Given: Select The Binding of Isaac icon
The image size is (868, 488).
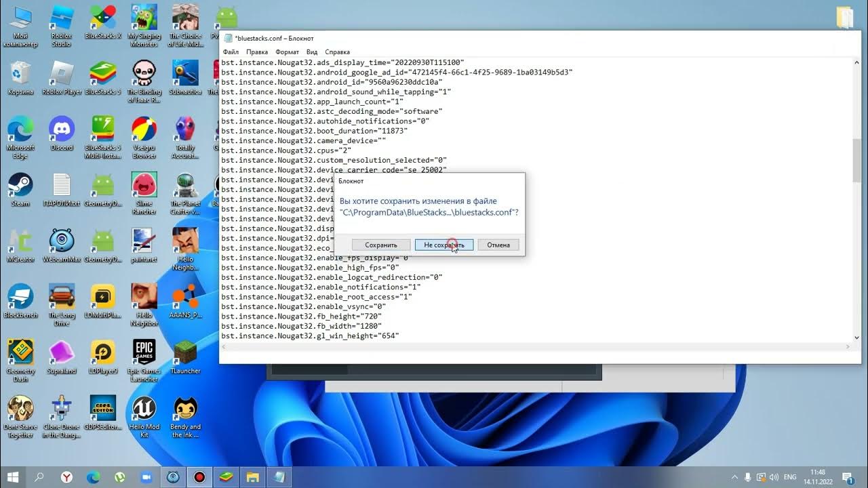Looking at the screenshot, I should coord(144,81).
